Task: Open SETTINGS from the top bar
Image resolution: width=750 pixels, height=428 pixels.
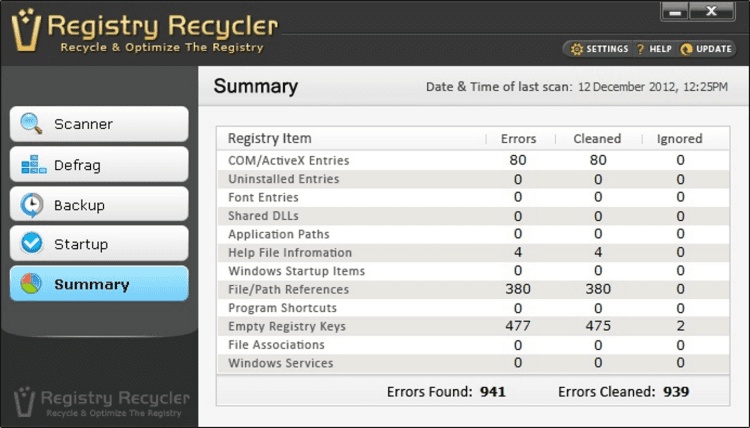Action: tap(600, 49)
